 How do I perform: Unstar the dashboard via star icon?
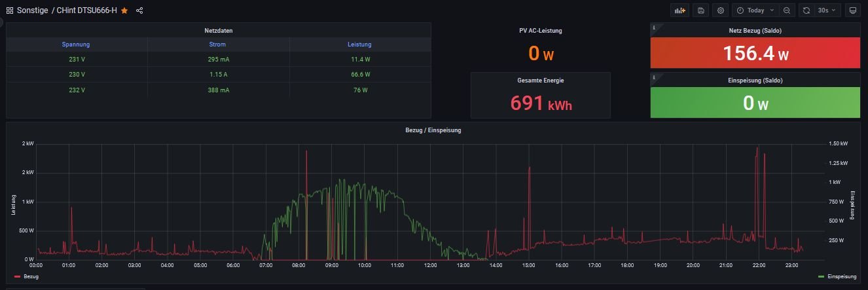[x=124, y=10]
